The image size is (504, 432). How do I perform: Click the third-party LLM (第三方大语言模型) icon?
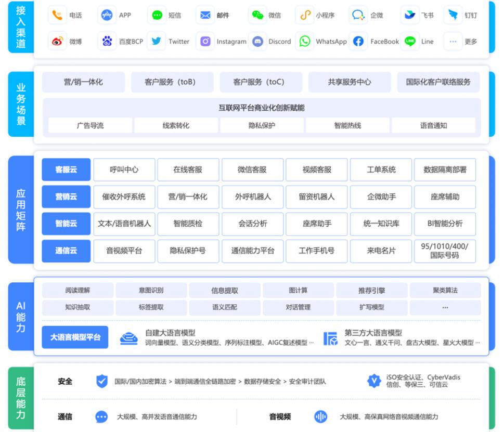(330, 338)
